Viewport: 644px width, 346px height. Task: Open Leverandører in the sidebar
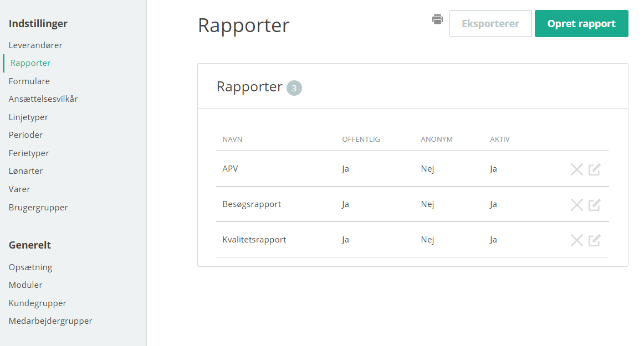pyautogui.click(x=35, y=45)
